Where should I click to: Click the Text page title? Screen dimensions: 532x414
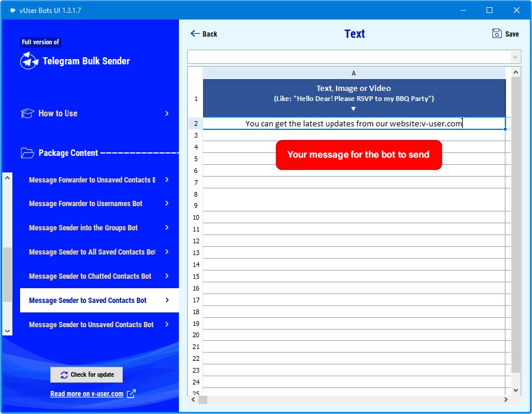pos(354,34)
